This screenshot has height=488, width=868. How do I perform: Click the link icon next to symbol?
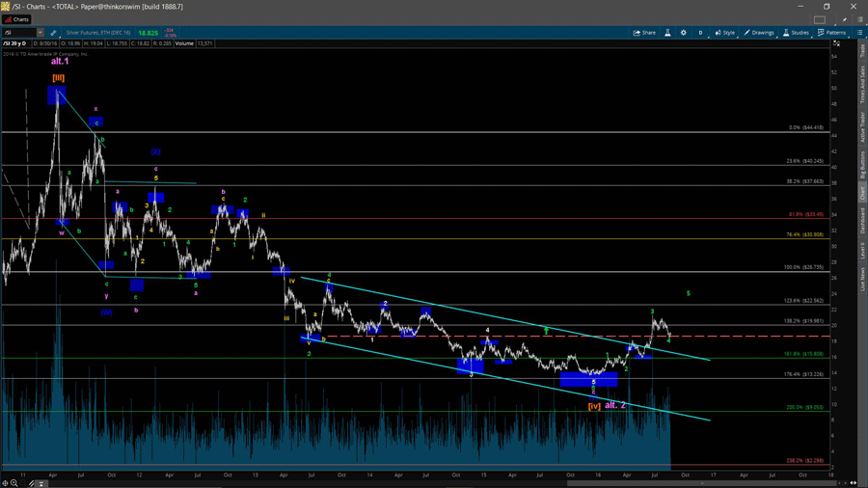[53, 33]
